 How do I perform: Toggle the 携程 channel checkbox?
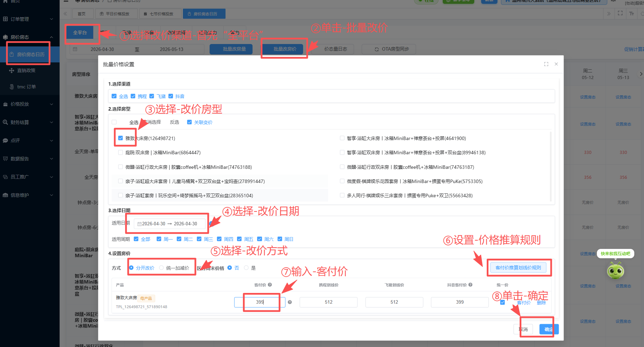pyautogui.click(x=133, y=96)
